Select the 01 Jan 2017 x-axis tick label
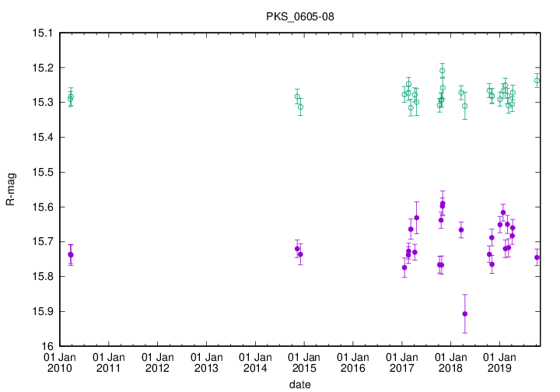 click(x=401, y=362)
